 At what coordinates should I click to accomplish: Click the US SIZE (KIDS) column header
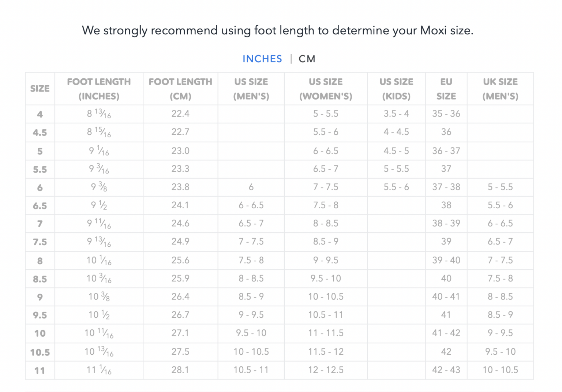pos(396,89)
